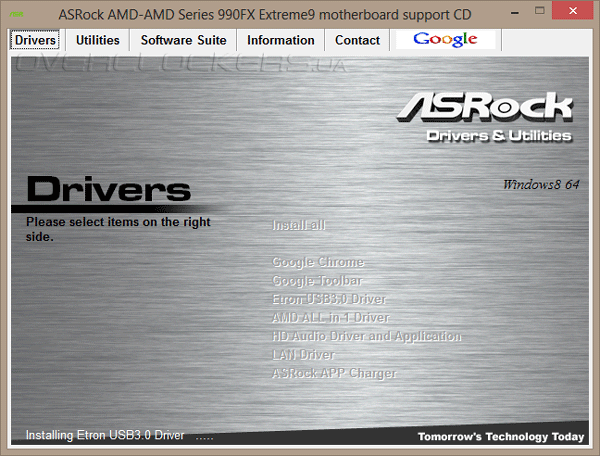Click Install all drivers link
The image size is (600, 456).
(x=299, y=225)
